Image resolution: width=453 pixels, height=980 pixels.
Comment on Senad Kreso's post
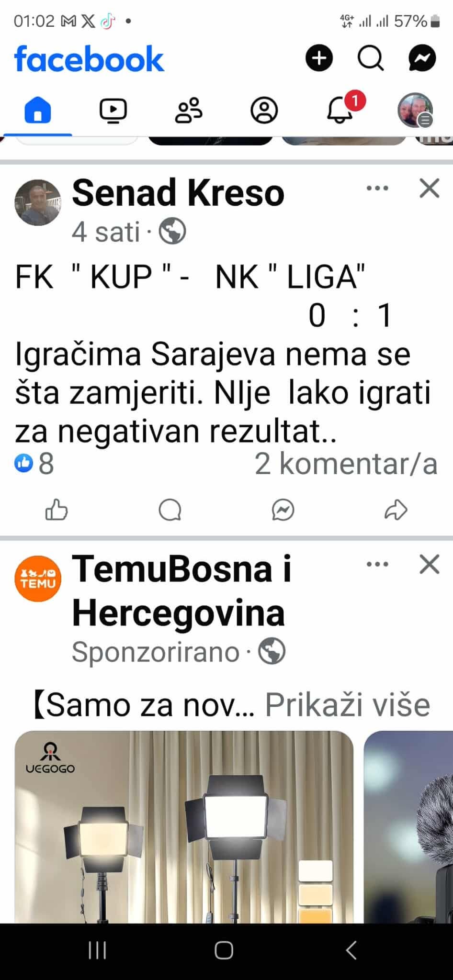click(x=170, y=510)
